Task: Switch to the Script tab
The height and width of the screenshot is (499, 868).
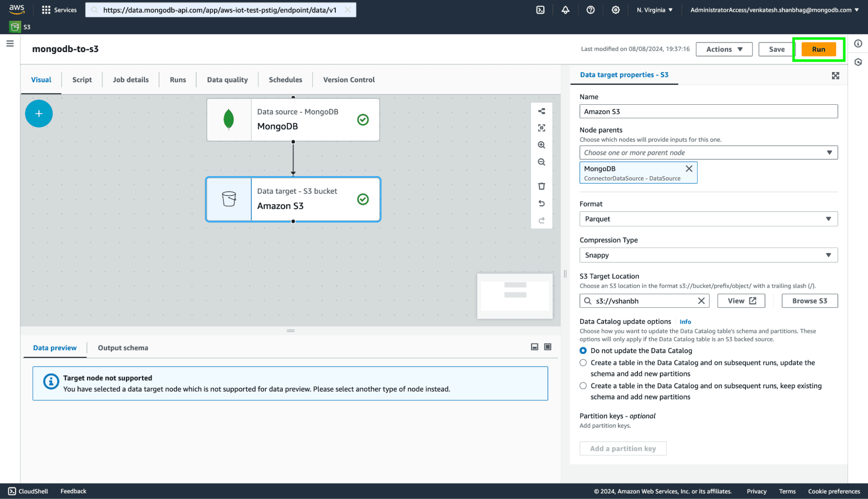Action: tap(82, 79)
